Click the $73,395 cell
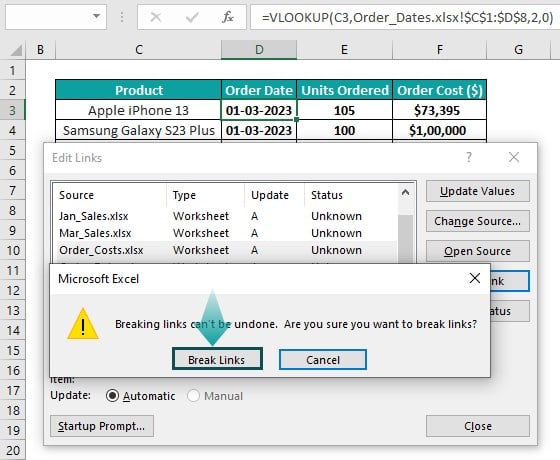The image size is (560, 460). point(440,110)
